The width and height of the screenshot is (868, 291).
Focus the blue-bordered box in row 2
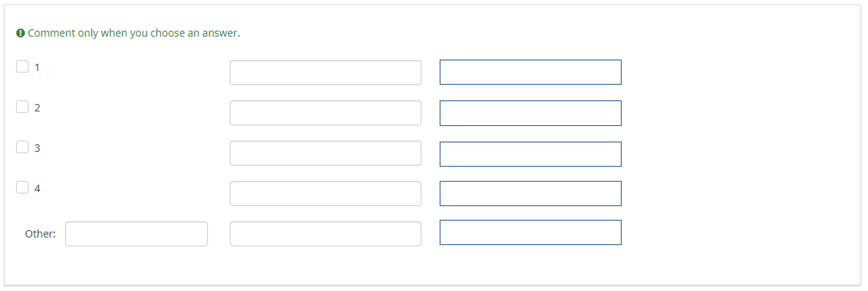pos(530,113)
